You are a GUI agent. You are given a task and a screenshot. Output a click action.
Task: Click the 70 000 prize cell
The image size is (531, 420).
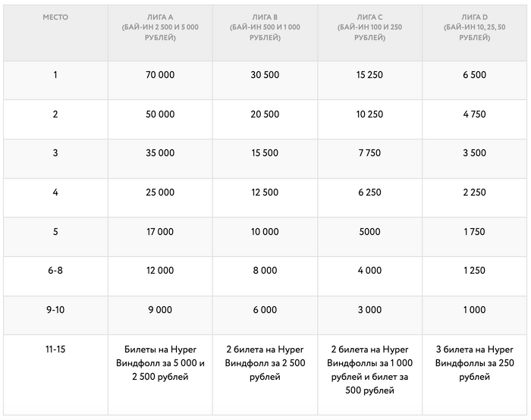[x=159, y=75]
